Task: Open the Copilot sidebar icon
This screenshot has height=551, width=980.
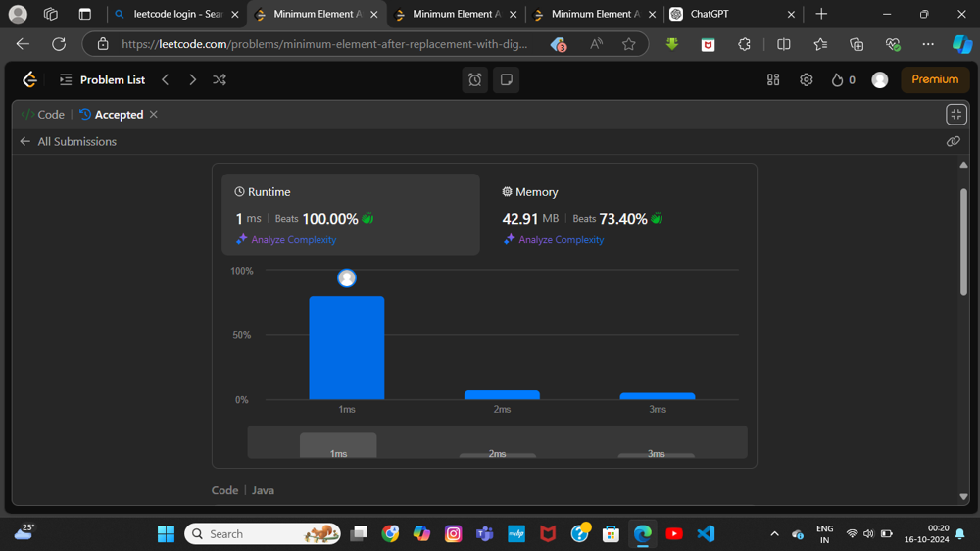Action: pos(962,44)
